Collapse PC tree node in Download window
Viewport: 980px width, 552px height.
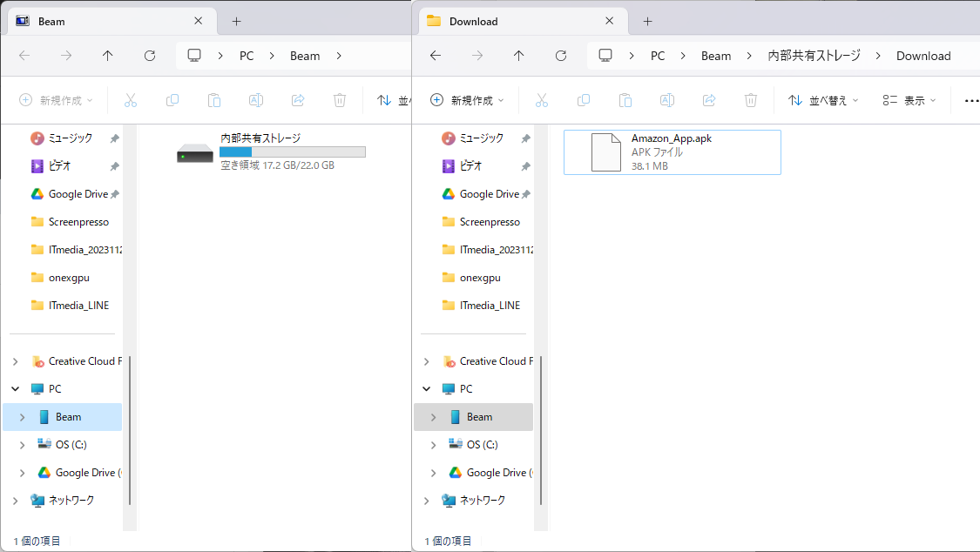pyautogui.click(x=427, y=389)
